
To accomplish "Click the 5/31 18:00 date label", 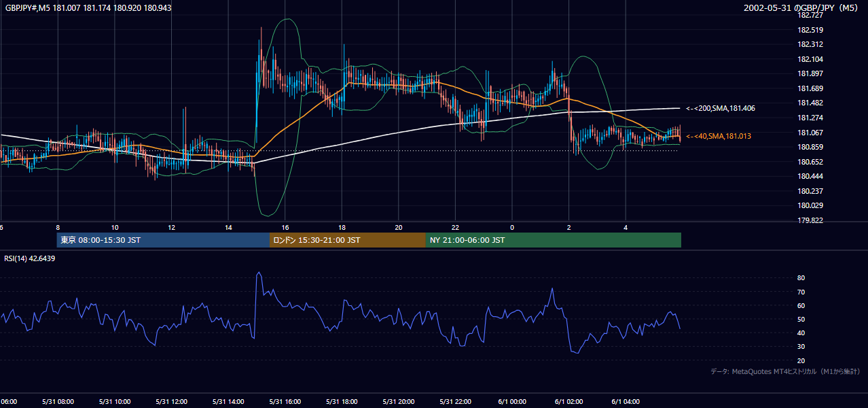I will point(342,402).
